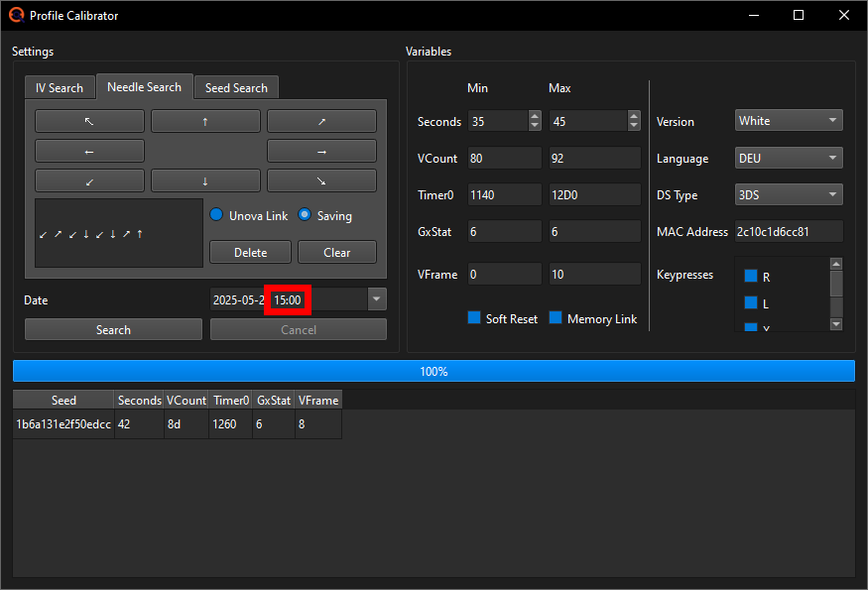Click the right needle direction arrow

point(320,150)
